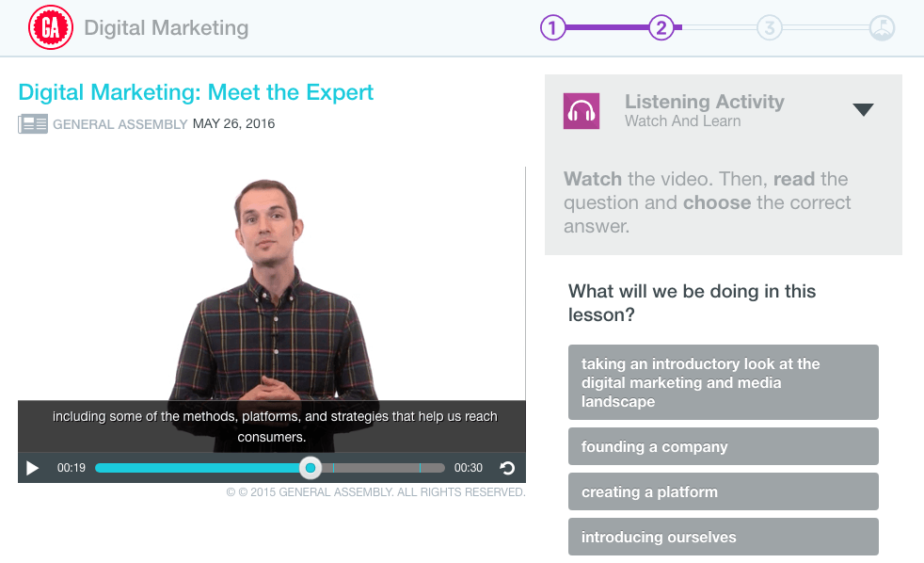Choose answer 'taking an introductory look'
Viewport: 924px width, 563px height.
point(723,382)
